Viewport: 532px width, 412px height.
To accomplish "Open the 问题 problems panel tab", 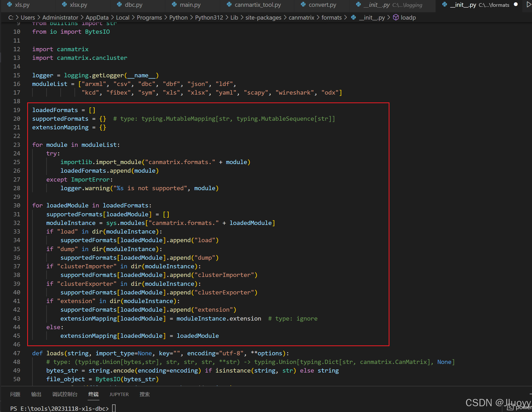I will (x=15, y=394).
